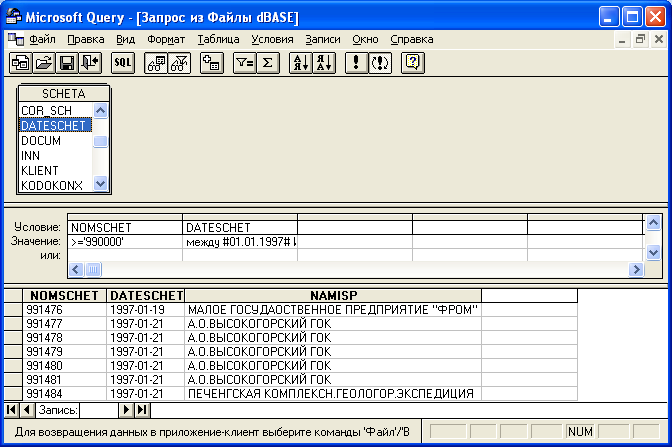Click date cell of record 991484
Viewport: 672px width, 447px height.
coord(146,393)
